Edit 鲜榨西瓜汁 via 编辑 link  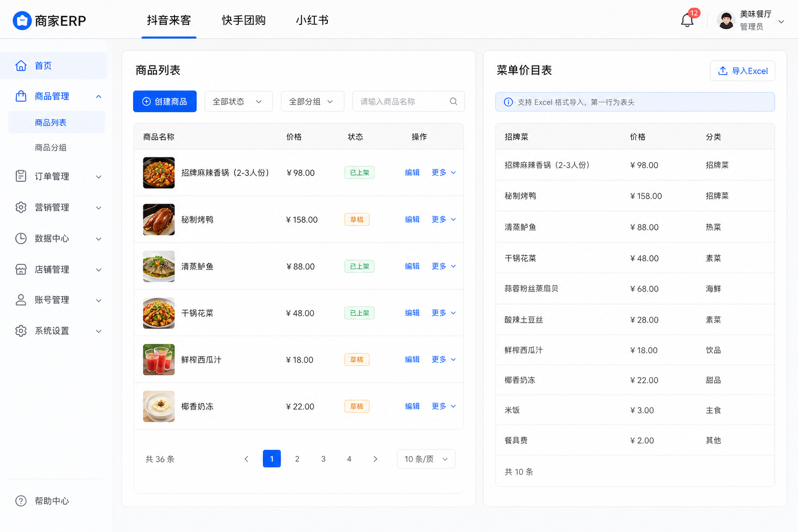click(x=412, y=360)
